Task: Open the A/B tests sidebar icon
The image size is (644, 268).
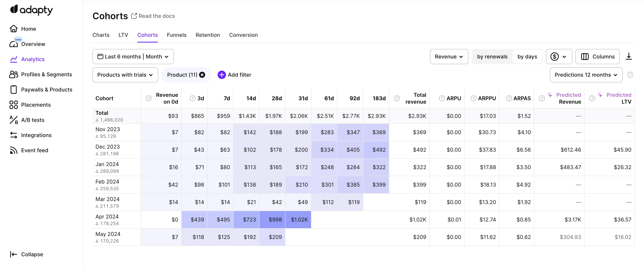Action: click(13, 120)
